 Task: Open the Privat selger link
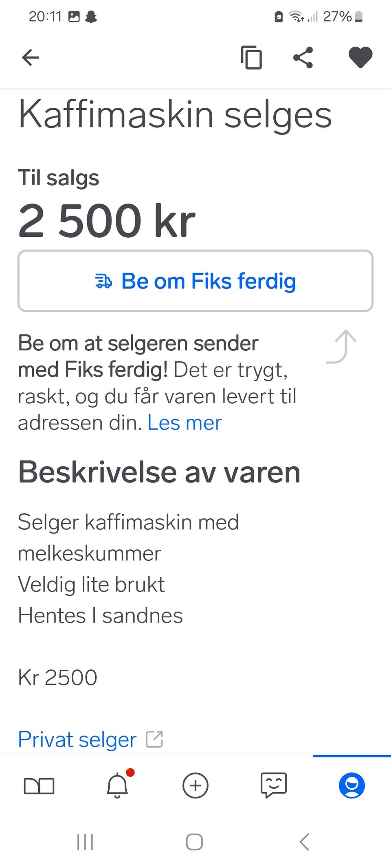pos(77,739)
